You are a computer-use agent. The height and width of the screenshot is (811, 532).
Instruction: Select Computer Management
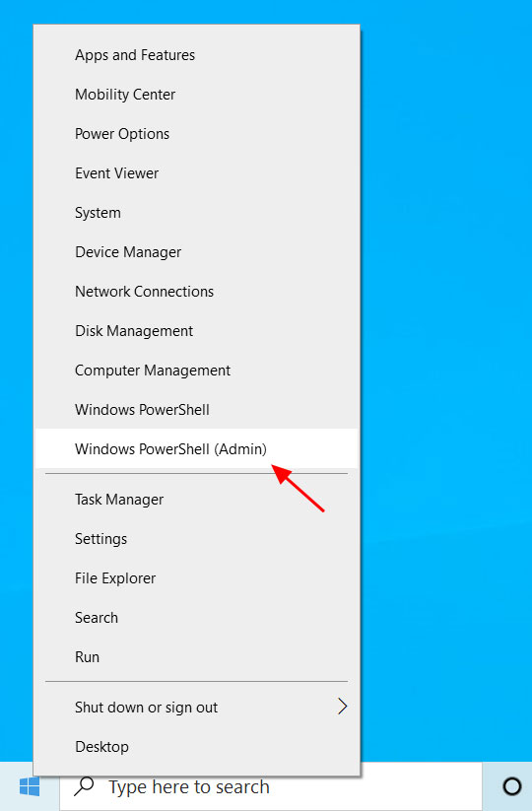[196, 370]
